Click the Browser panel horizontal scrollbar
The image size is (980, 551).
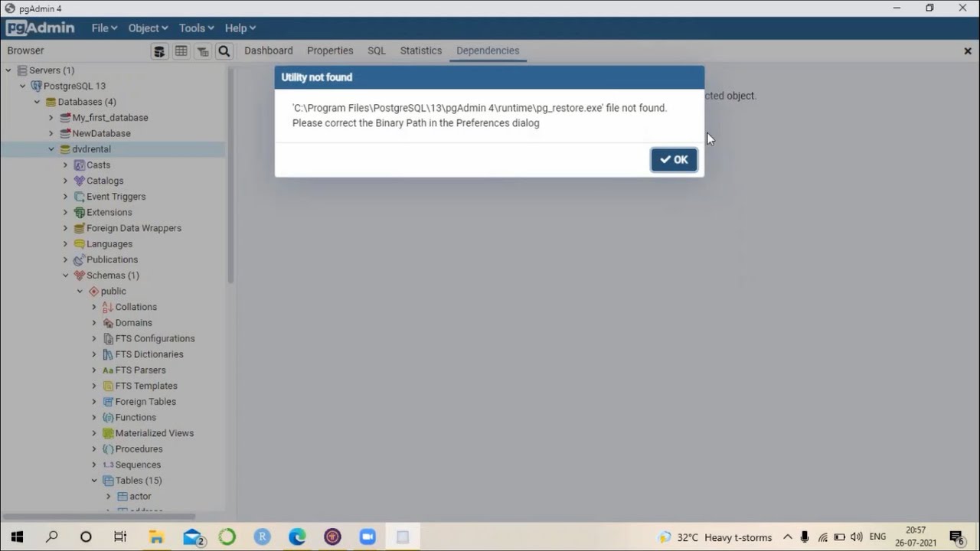[x=98, y=517]
